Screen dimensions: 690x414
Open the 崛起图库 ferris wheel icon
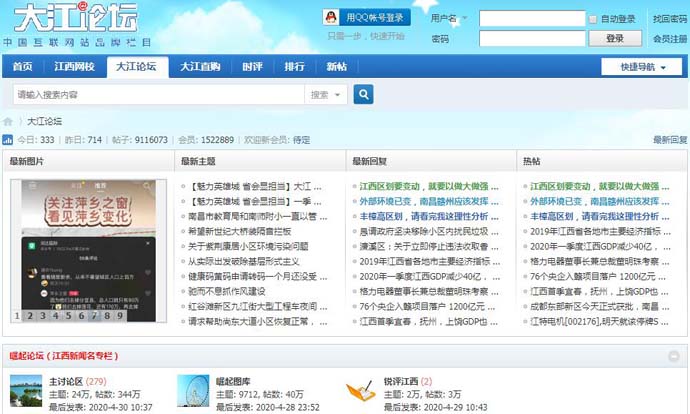point(193,392)
